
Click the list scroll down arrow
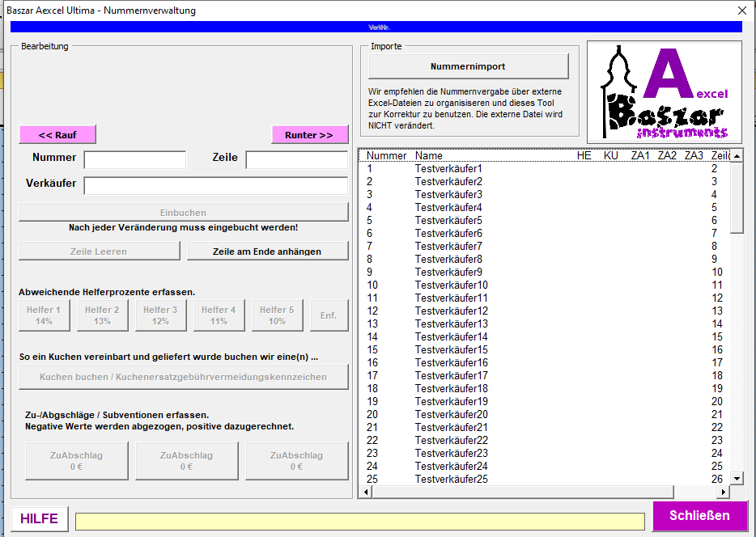pyautogui.click(x=737, y=478)
